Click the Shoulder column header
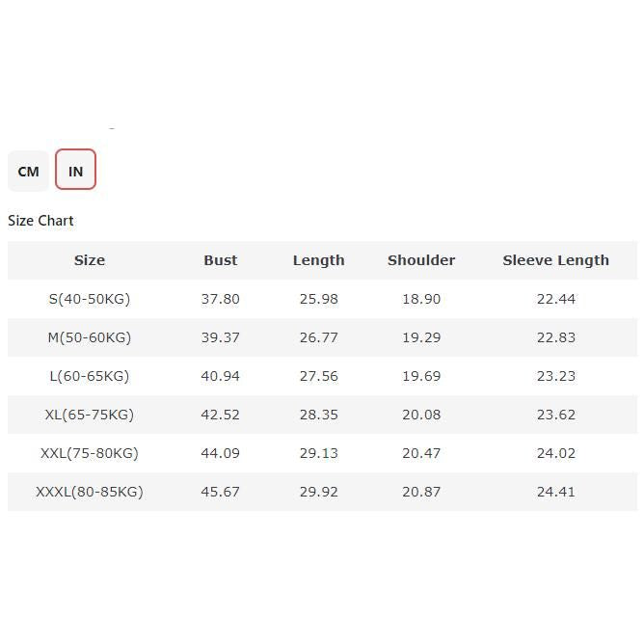Viewport: 644px width, 644px height. pyautogui.click(x=421, y=260)
